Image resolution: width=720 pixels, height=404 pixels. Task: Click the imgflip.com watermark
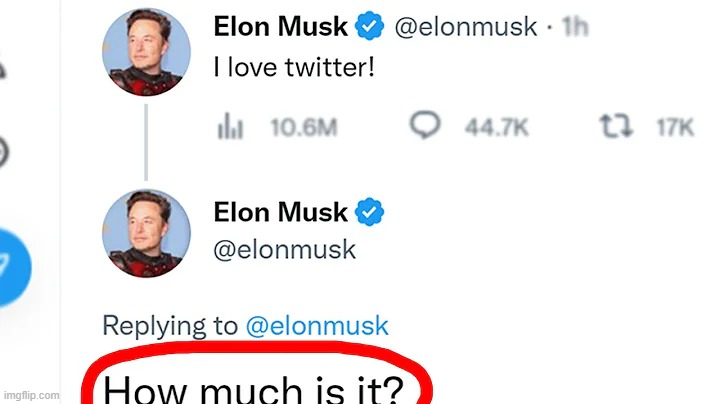click(x=30, y=396)
